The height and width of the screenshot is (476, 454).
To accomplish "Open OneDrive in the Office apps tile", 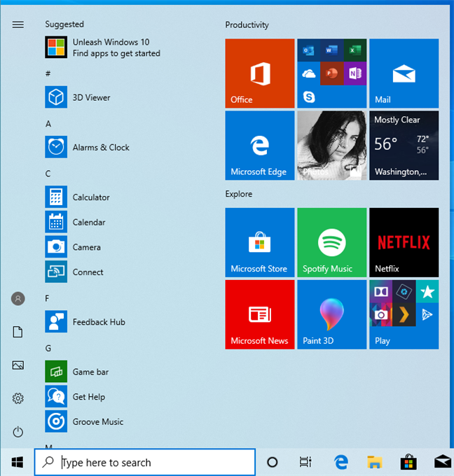I will coord(308,73).
